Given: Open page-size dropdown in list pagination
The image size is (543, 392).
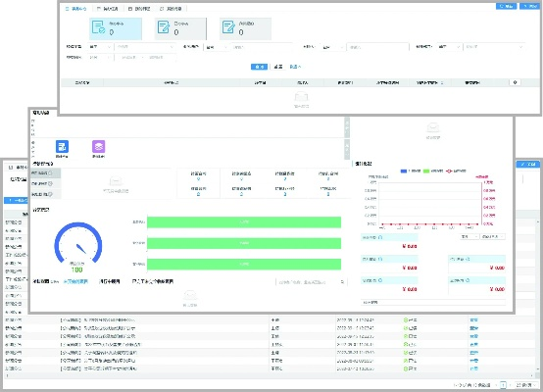Looking at the screenshot, I should coord(525,385).
